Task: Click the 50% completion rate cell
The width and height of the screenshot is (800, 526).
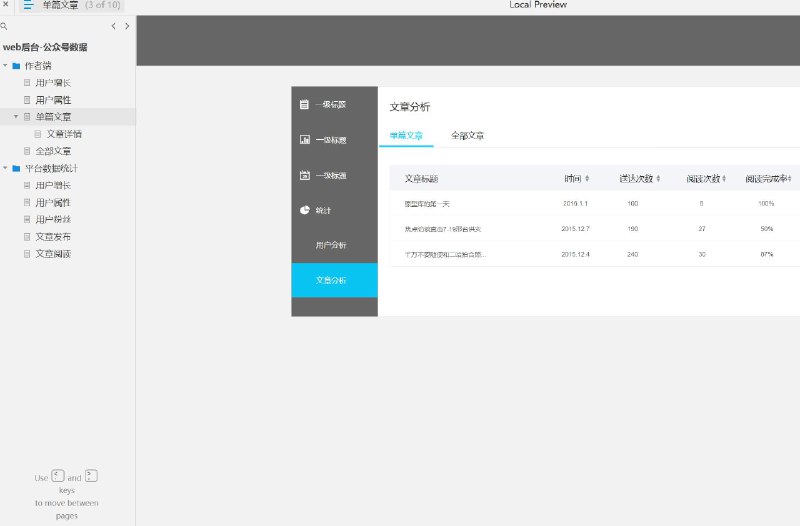Action: tap(767, 229)
